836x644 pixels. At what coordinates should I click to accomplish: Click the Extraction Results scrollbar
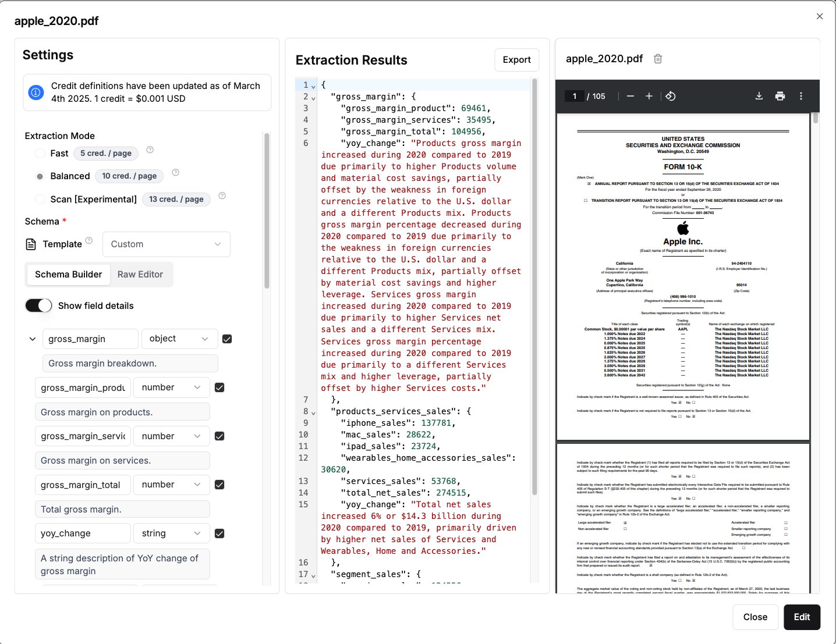534,286
